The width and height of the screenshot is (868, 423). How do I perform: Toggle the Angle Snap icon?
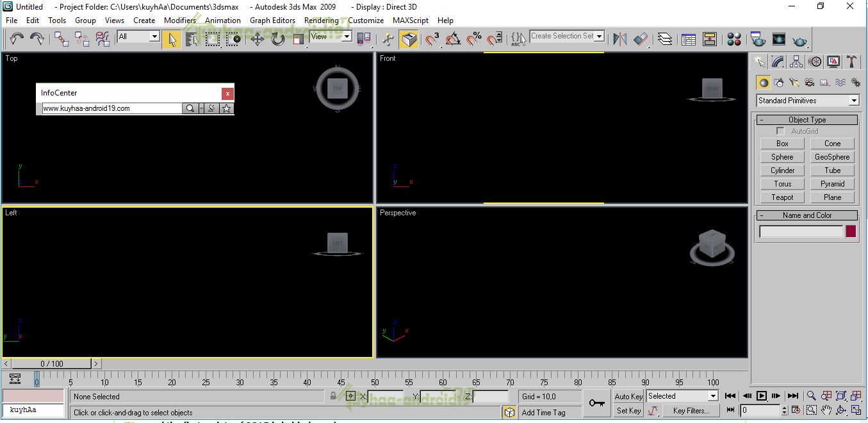(x=454, y=39)
